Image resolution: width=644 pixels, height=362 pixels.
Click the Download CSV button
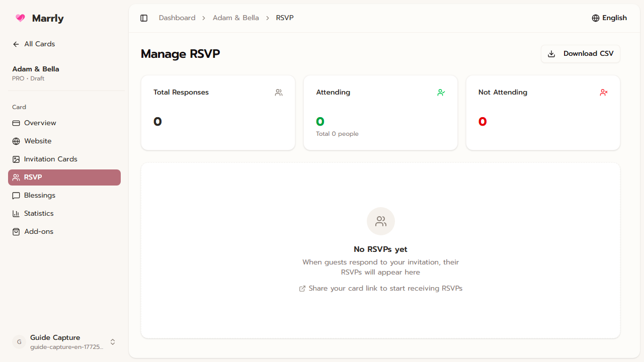580,53
